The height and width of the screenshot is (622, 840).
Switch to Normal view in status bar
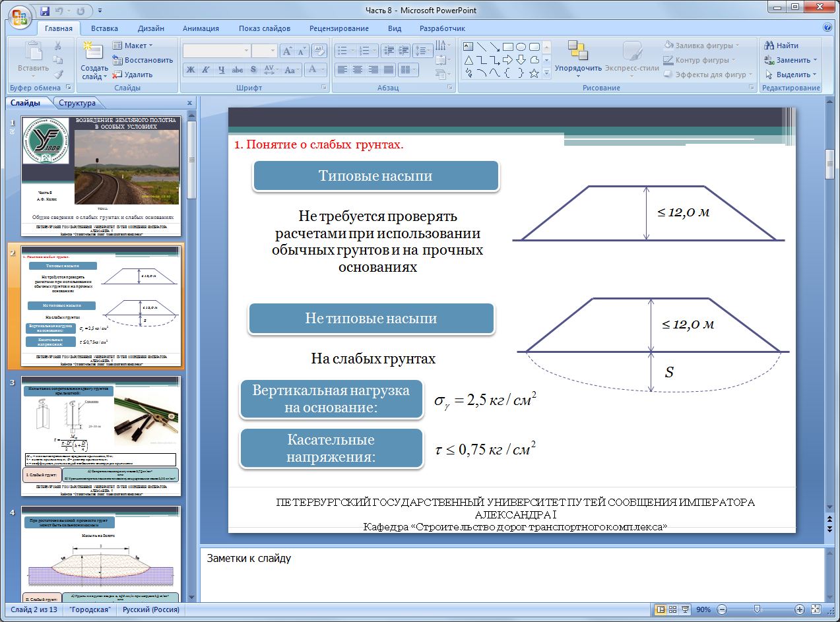661,609
